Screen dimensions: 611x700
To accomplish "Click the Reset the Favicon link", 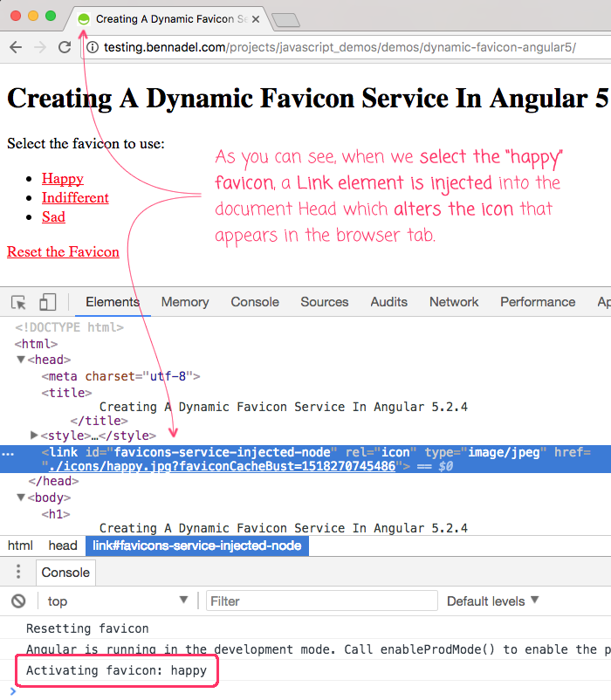I will pos(63,252).
